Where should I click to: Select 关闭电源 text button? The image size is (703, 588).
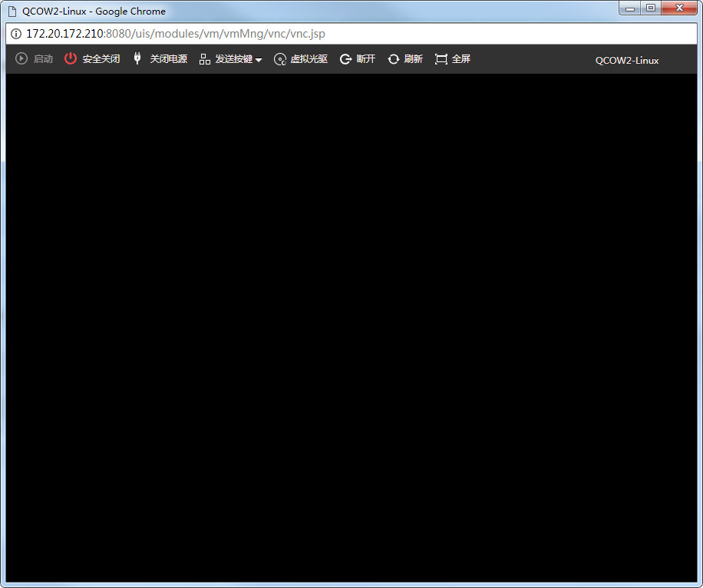pyautogui.click(x=169, y=59)
